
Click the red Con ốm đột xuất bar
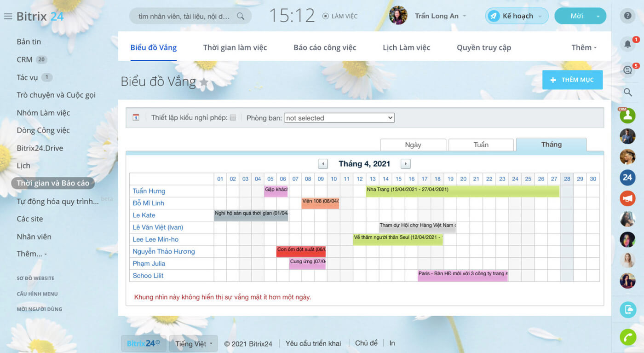301,252
